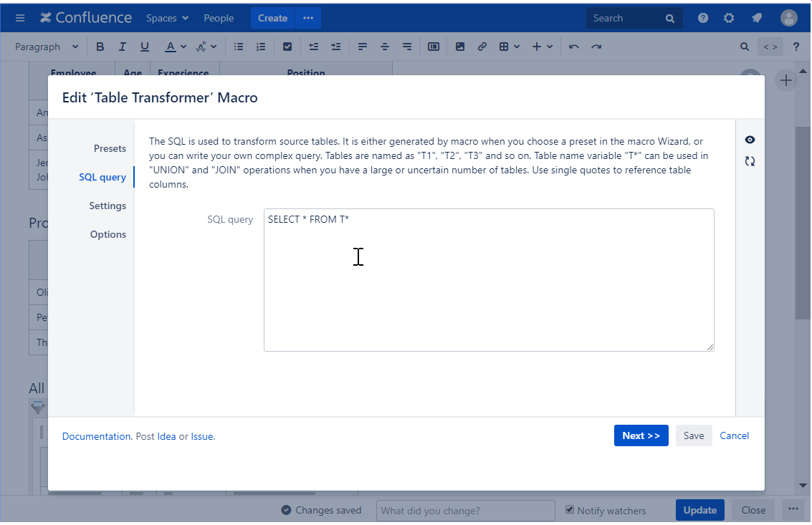Click the refresh preview icon
The height and width of the screenshot is (525, 812).
[750, 161]
